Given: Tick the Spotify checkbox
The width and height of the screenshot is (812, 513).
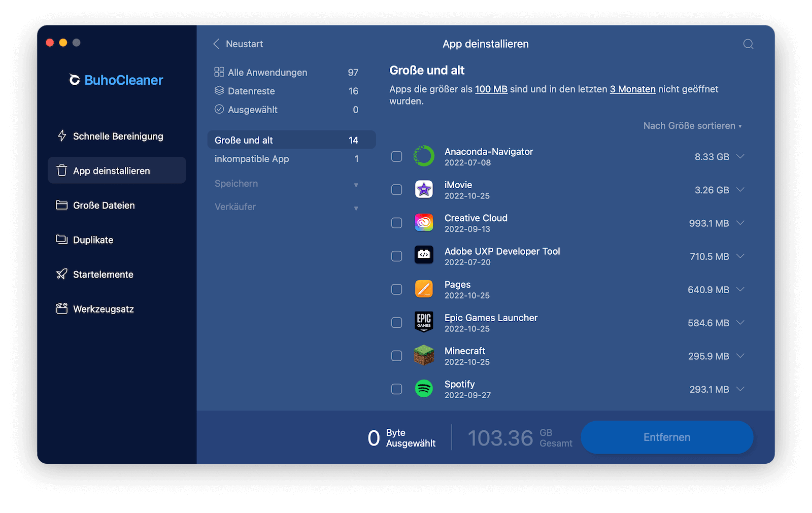Looking at the screenshot, I should coord(397,389).
